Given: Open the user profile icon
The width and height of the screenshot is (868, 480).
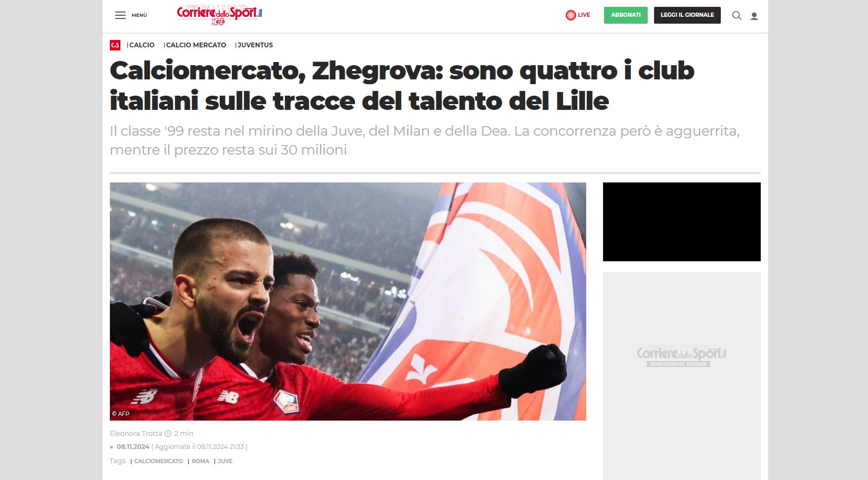Looking at the screenshot, I should point(754,16).
